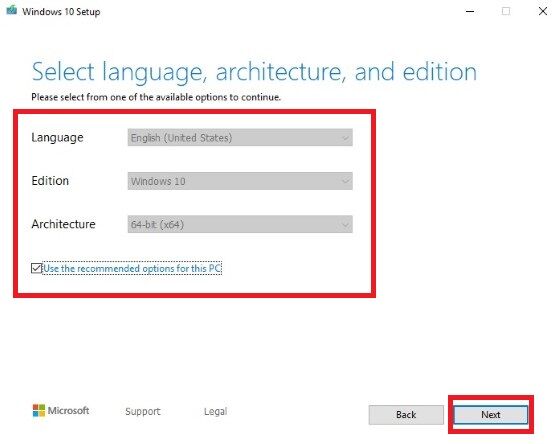Click the 'Architecture' label text
The image size is (560, 444).
tap(64, 224)
